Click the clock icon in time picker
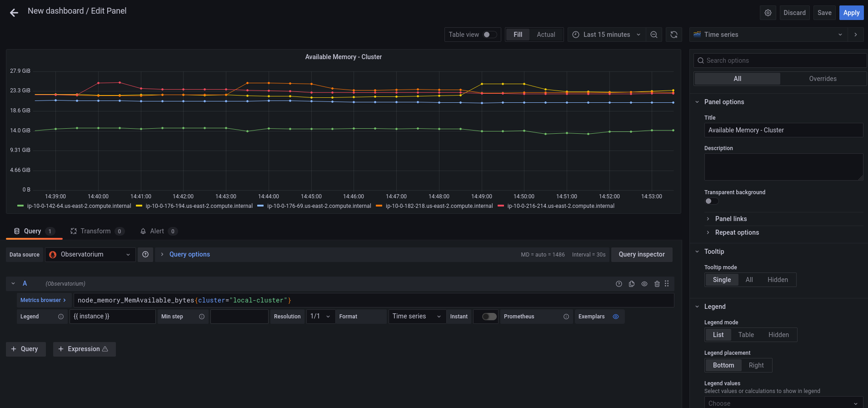The width and height of the screenshot is (868, 408). click(x=576, y=35)
